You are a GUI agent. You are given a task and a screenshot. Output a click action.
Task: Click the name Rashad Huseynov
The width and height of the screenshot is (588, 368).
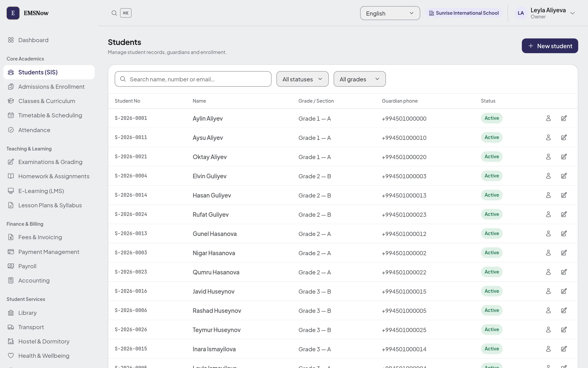217,311
